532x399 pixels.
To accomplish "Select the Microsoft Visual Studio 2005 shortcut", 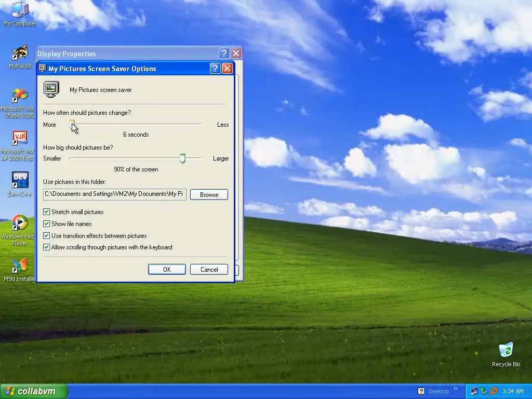I will click(x=19, y=103).
